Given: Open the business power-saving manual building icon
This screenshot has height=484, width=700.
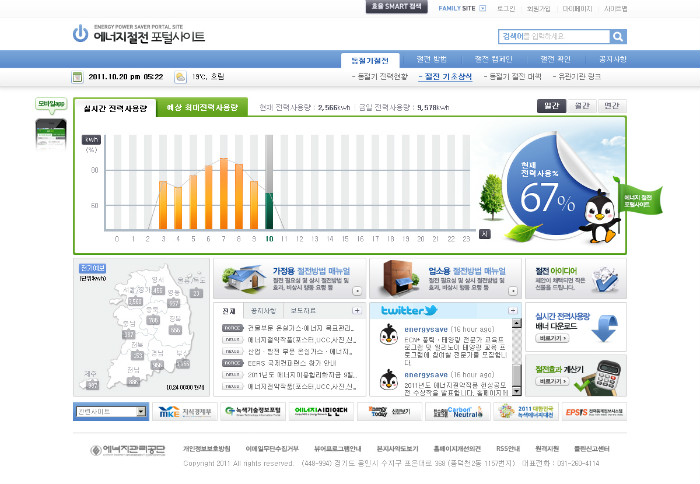Looking at the screenshot, I should (399, 278).
